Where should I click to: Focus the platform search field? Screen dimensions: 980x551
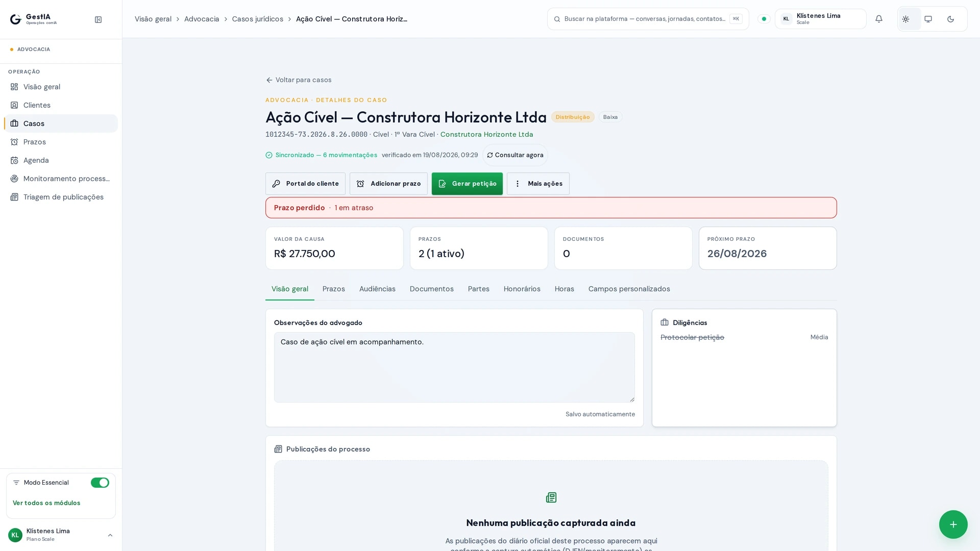coord(648,19)
